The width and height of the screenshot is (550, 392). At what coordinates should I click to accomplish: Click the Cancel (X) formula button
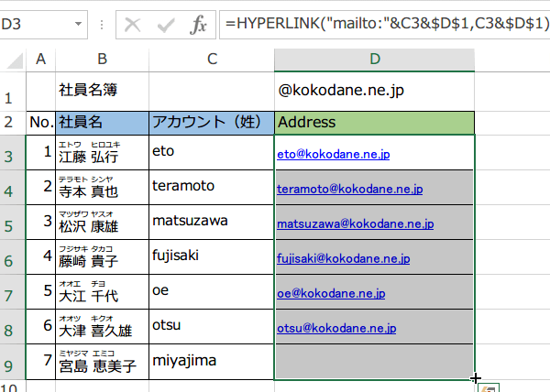(133, 25)
